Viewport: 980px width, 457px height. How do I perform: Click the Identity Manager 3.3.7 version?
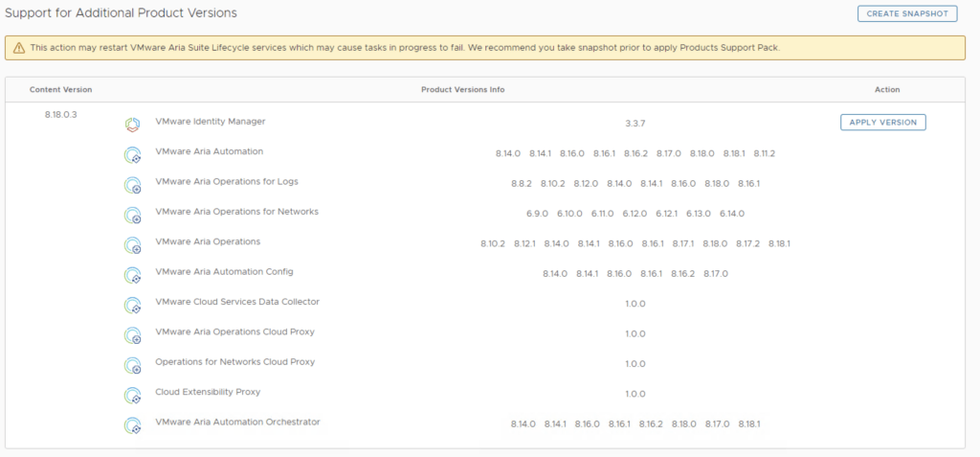pos(635,124)
